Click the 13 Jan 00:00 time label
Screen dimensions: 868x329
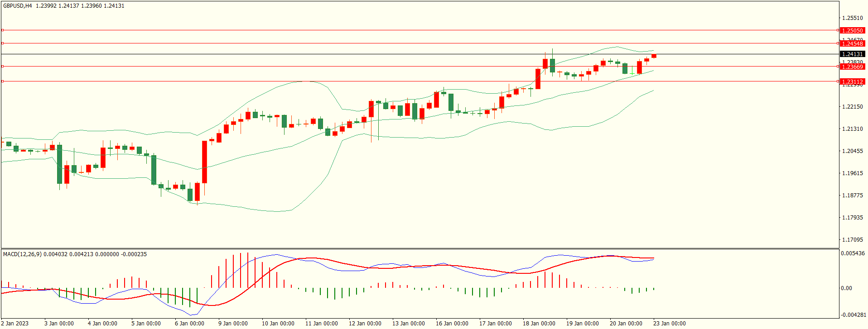point(409,323)
